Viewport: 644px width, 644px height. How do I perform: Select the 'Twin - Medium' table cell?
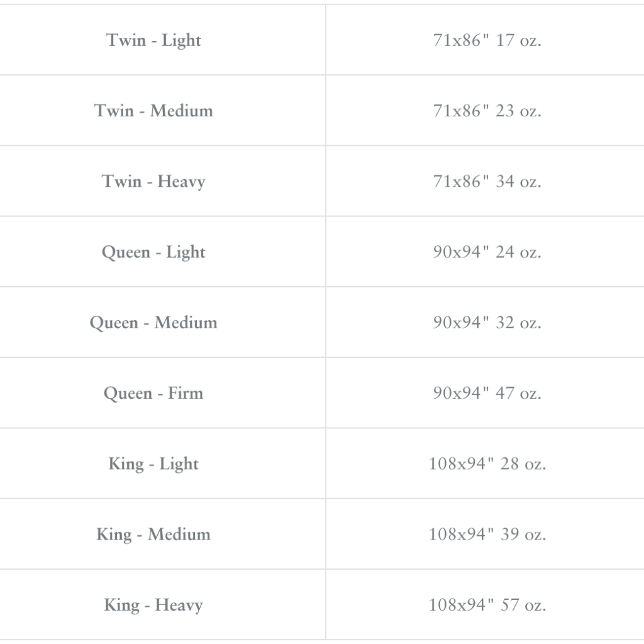[153, 111]
